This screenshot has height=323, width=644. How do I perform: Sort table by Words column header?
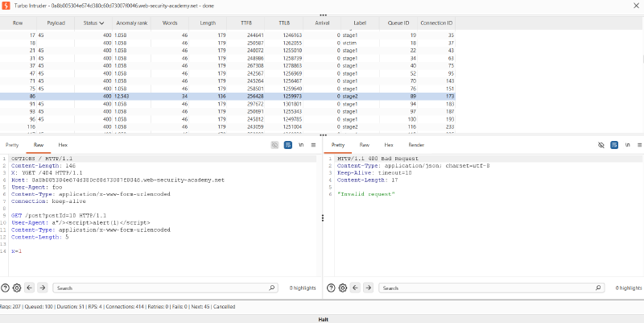[170, 23]
